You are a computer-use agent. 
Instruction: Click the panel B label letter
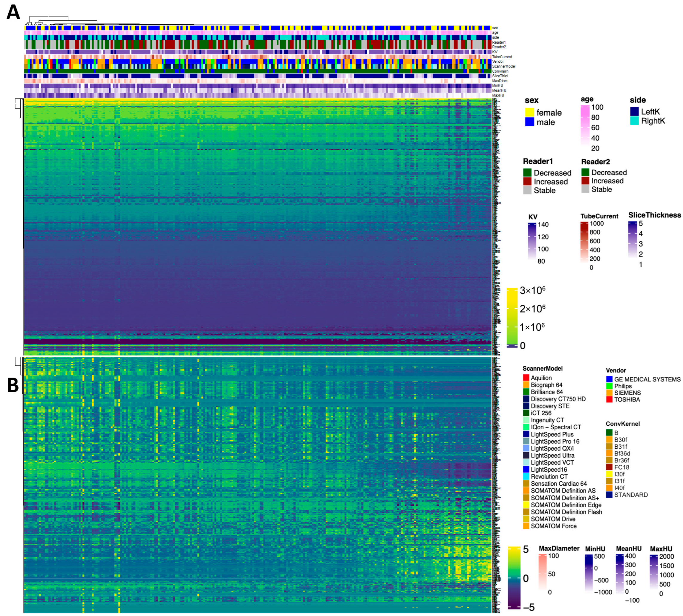tap(13, 385)
